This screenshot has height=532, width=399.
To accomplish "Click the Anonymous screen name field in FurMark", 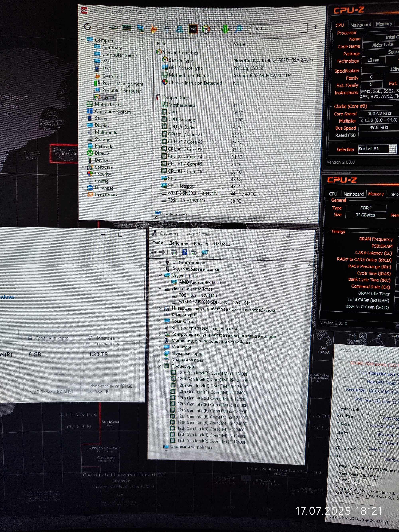I will [355, 480].
